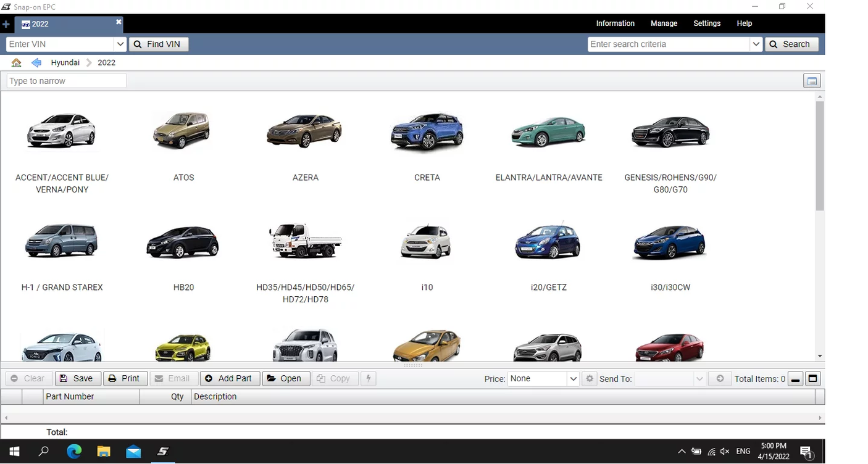Click the Type to narrow input field
The height and width of the screenshot is (464, 868).
[66, 80]
